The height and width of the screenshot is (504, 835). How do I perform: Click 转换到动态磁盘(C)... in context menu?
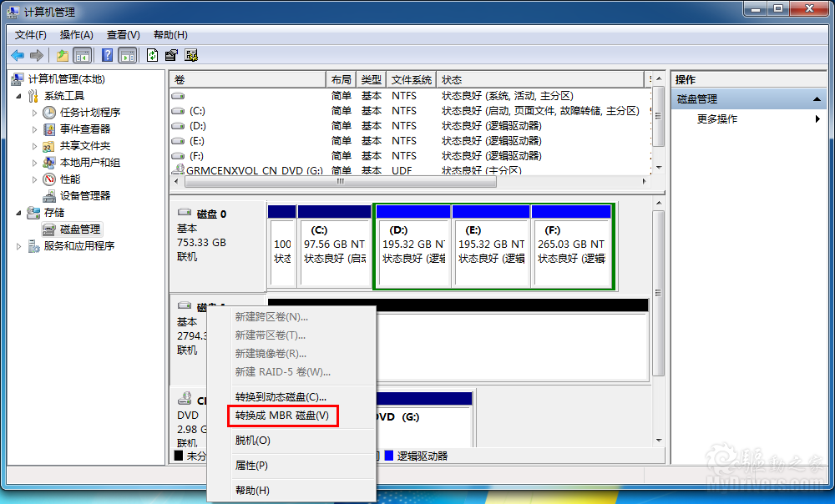click(x=281, y=396)
